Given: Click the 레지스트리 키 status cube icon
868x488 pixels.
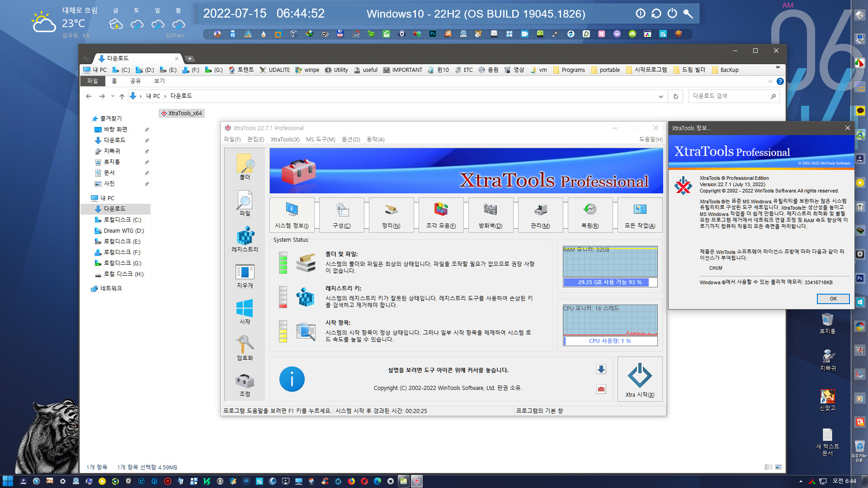Looking at the screenshot, I should 306,297.
